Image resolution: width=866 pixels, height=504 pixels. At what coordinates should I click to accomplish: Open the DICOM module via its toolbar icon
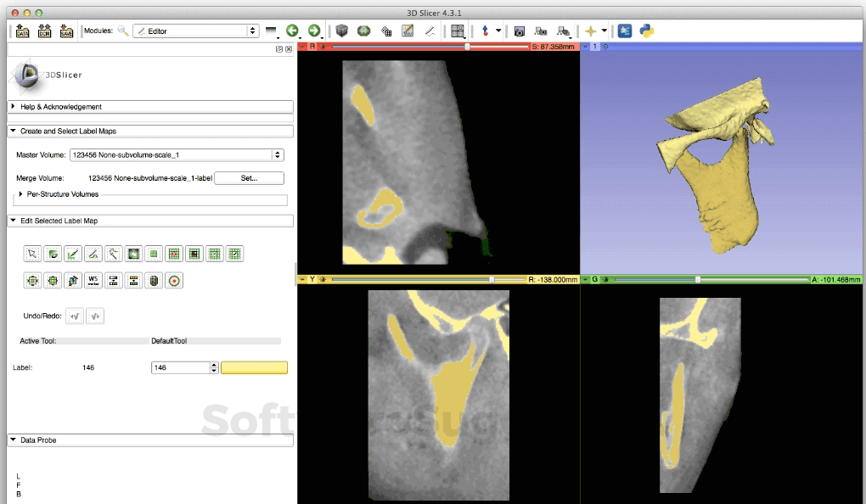pyautogui.click(x=44, y=31)
